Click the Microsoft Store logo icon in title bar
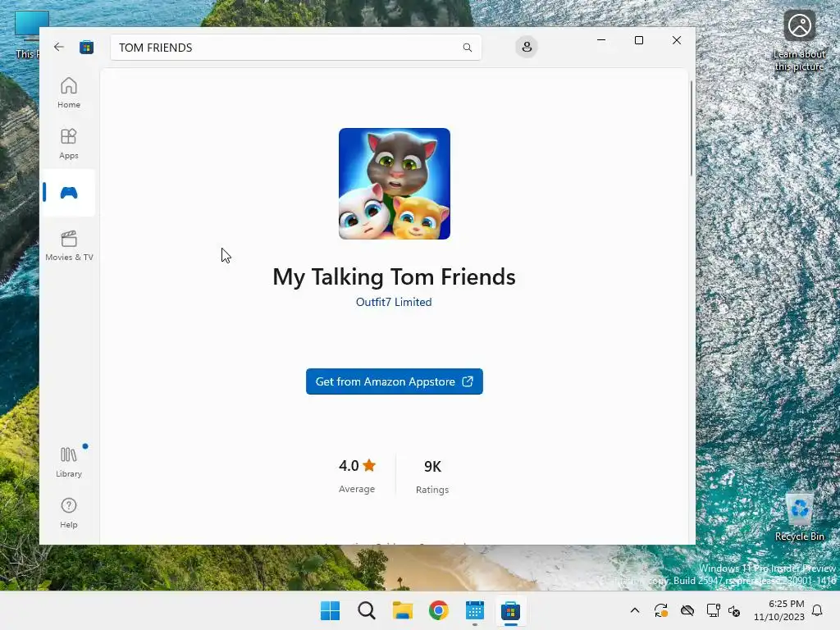Screen dimensions: 840x630 (x=86, y=47)
